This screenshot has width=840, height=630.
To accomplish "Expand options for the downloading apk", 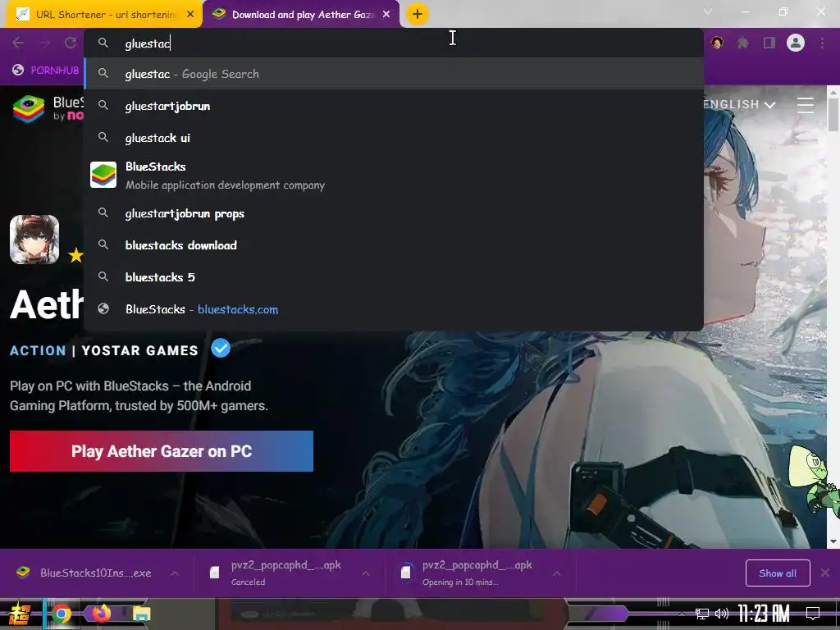I will point(557,573).
